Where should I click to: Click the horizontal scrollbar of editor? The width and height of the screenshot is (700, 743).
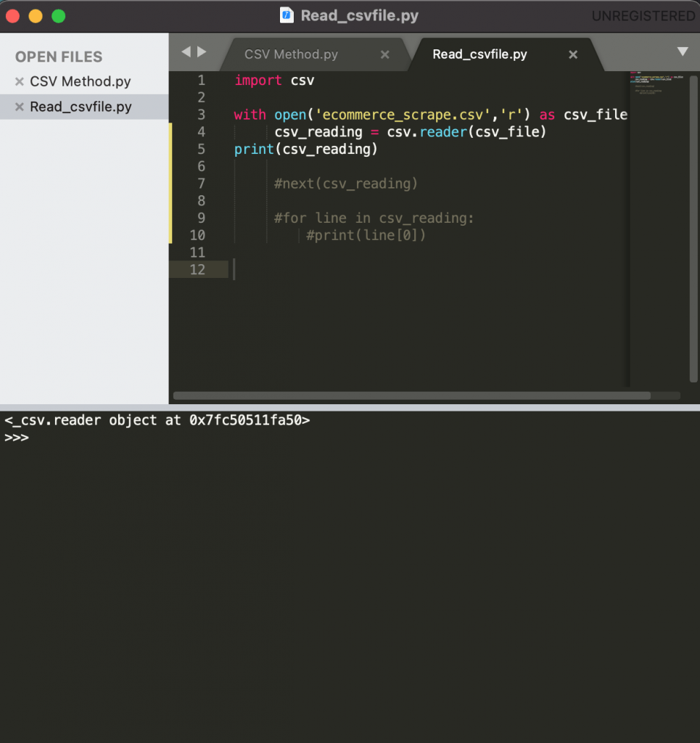point(411,395)
